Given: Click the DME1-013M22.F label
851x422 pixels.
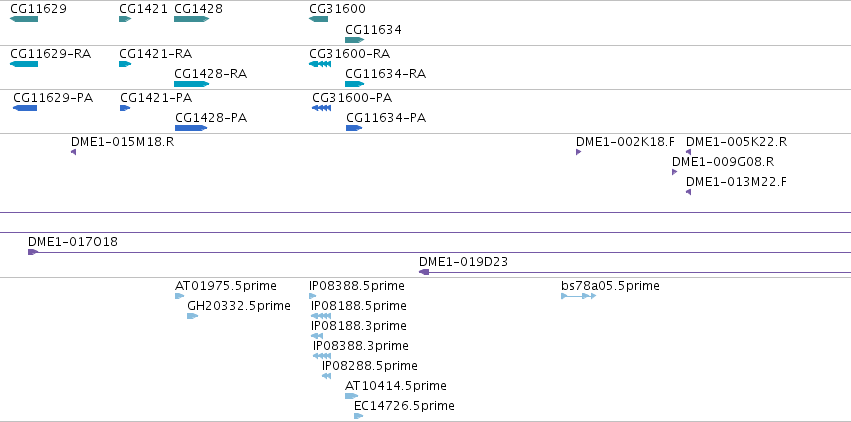Looking at the screenshot, I should click(x=736, y=182).
